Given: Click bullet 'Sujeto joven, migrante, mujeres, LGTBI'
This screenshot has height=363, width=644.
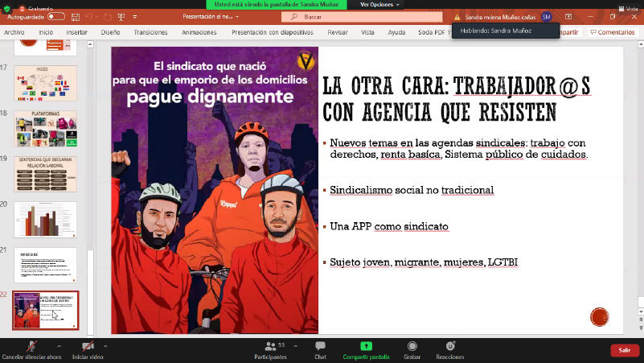Looking at the screenshot, I should [x=424, y=262].
